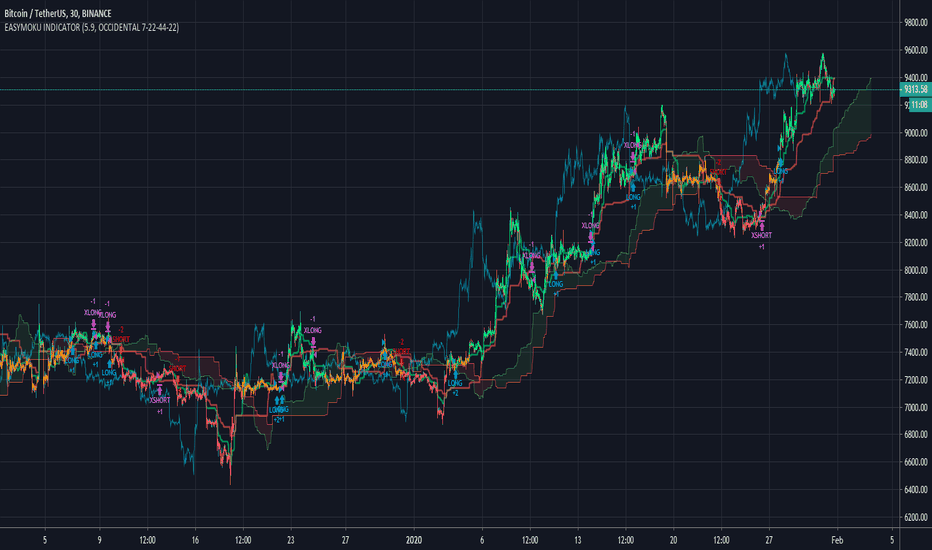This screenshot has height=550, width=932.
Task: Click the 8000.00 price axis label
Action: [916, 270]
